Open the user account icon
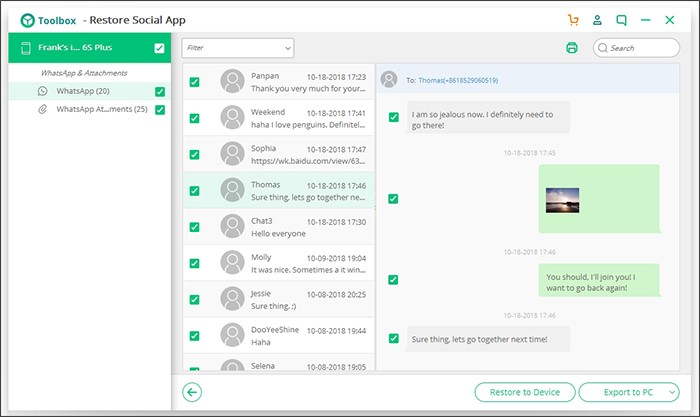This screenshot has width=700, height=417. pyautogui.click(x=597, y=20)
